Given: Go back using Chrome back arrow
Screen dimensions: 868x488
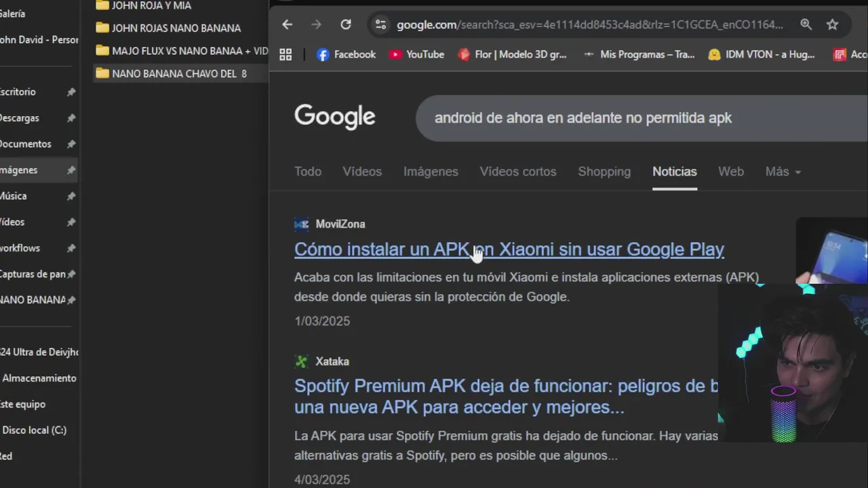Looking at the screenshot, I should [x=288, y=24].
